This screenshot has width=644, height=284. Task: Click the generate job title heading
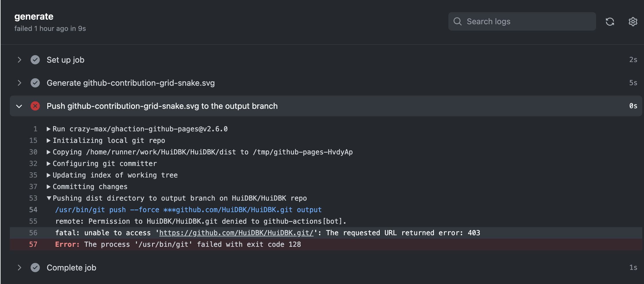pyautogui.click(x=34, y=16)
